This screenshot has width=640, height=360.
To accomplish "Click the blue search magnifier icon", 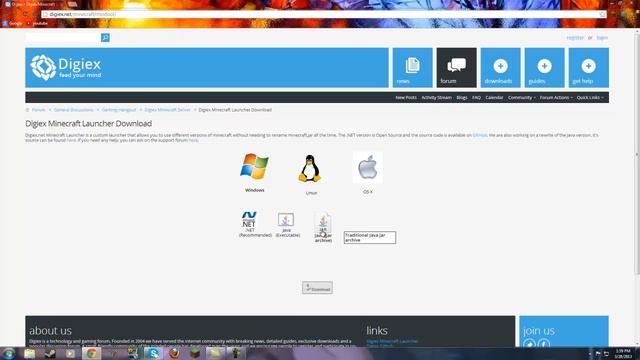I will pos(105,38).
